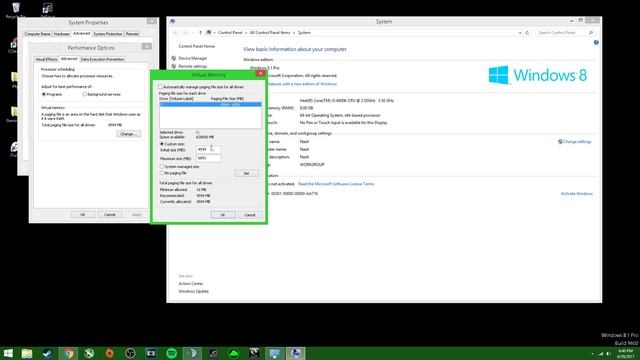Confirm Virtual Memory with OK
Image resolution: width=640 pixels, height=360 pixels.
(223, 215)
